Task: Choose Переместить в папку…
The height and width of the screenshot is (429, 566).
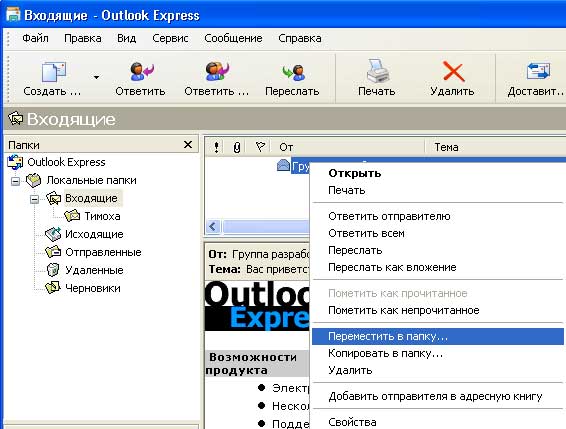Action: coord(437,336)
